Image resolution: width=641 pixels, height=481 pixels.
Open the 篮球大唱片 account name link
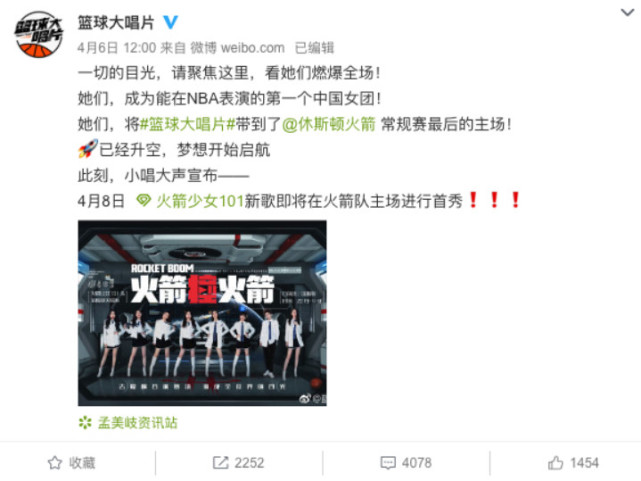[x=116, y=22]
